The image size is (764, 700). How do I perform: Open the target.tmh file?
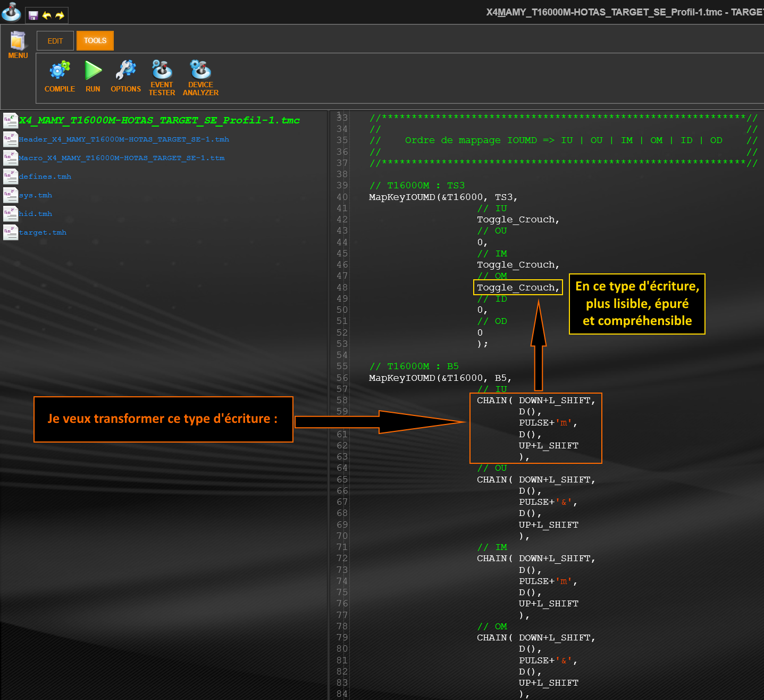43,232
